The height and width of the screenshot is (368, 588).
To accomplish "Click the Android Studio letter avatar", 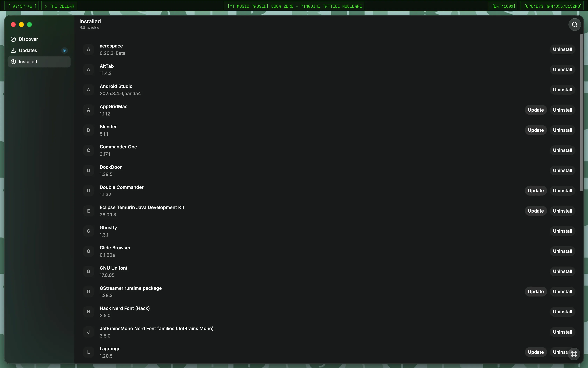I will point(88,90).
